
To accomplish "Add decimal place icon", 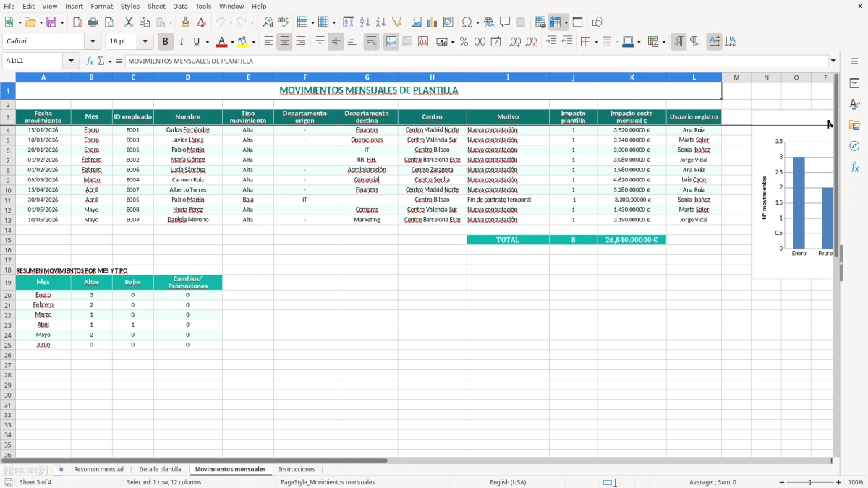I will (x=515, y=42).
